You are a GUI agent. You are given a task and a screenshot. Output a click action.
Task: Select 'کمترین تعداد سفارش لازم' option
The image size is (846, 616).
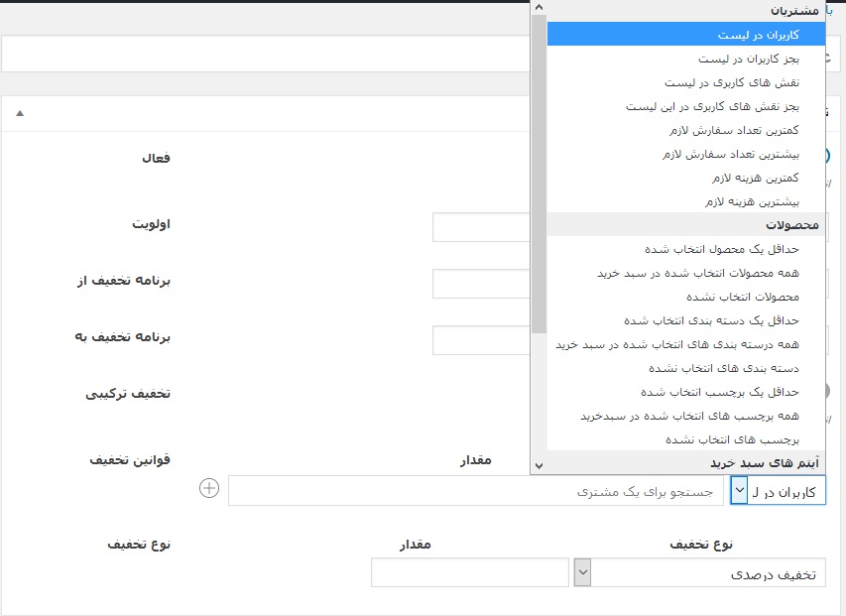point(685,130)
